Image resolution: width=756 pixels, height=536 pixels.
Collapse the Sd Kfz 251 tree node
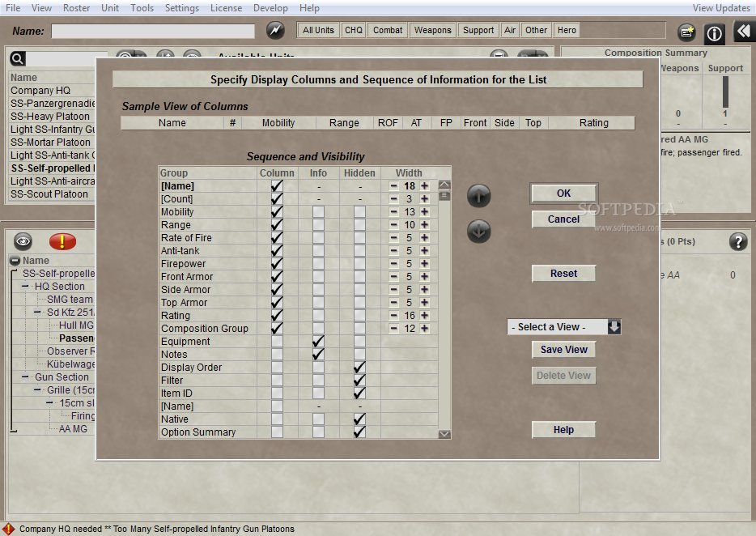coord(37,313)
